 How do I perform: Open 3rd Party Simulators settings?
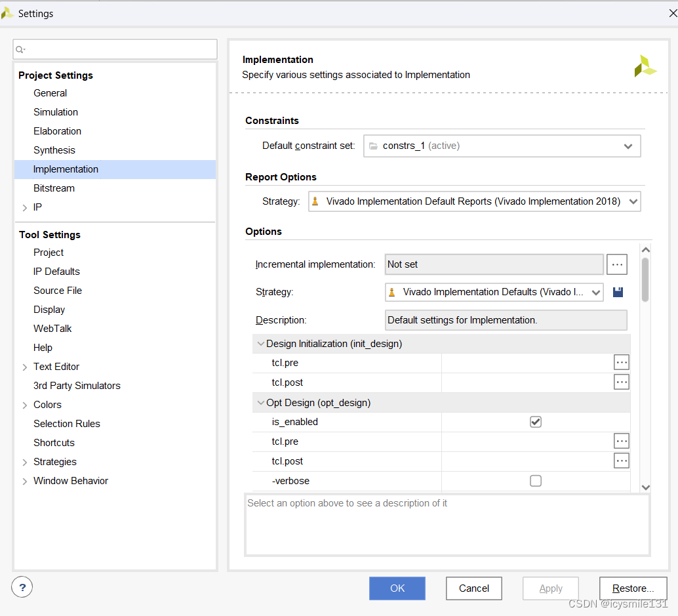(77, 386)
